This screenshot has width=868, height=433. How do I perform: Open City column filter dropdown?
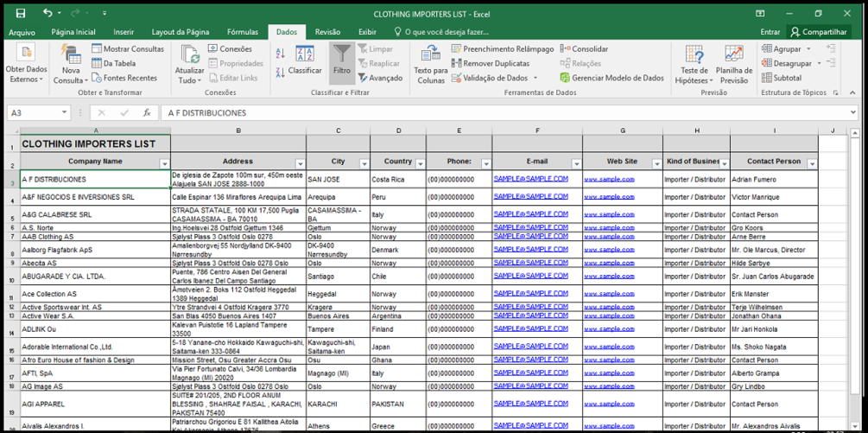tap(364, 164)
